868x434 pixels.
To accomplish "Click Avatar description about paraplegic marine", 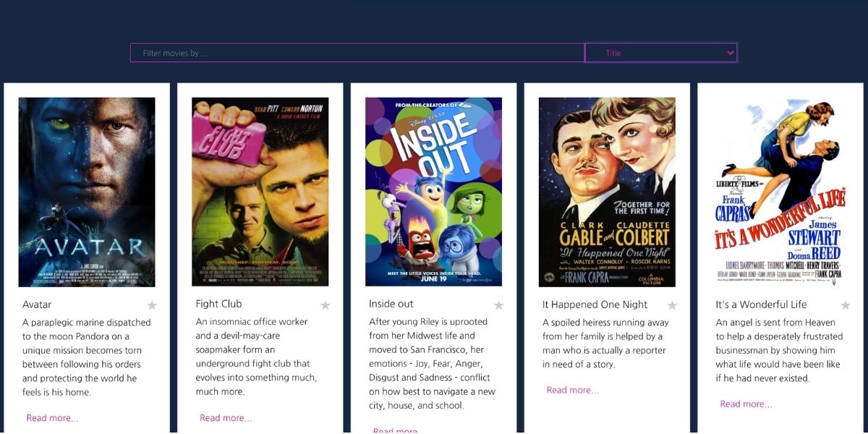I will click(87, 357).
